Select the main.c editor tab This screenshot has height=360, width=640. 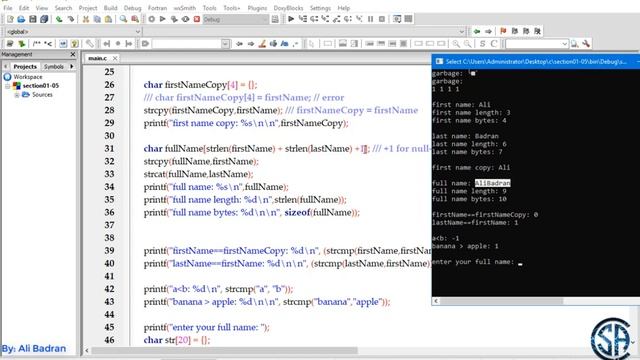pos(98,58)
